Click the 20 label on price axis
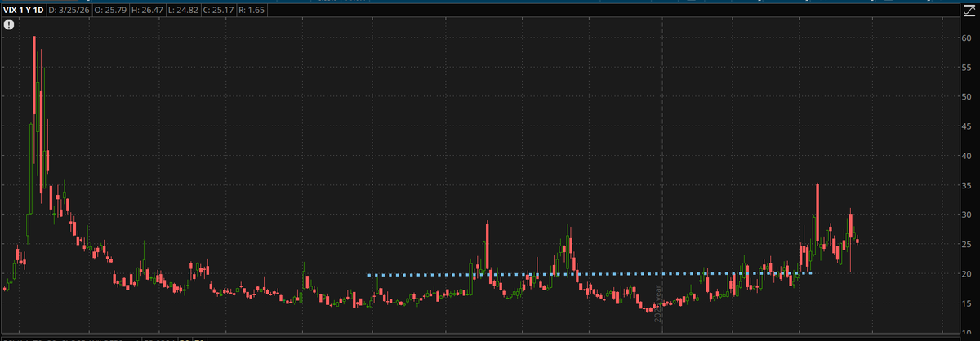 tap(965, 273)
